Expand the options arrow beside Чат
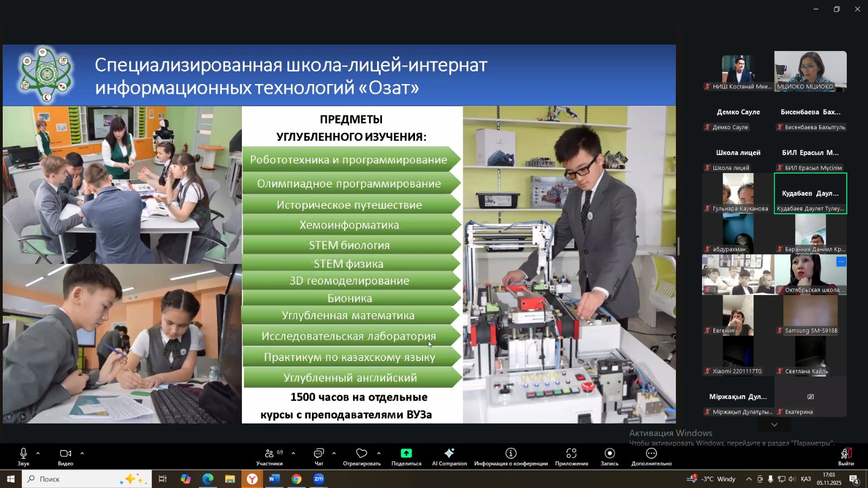Viewport: 868px width, 488px height. coord(334,453)
